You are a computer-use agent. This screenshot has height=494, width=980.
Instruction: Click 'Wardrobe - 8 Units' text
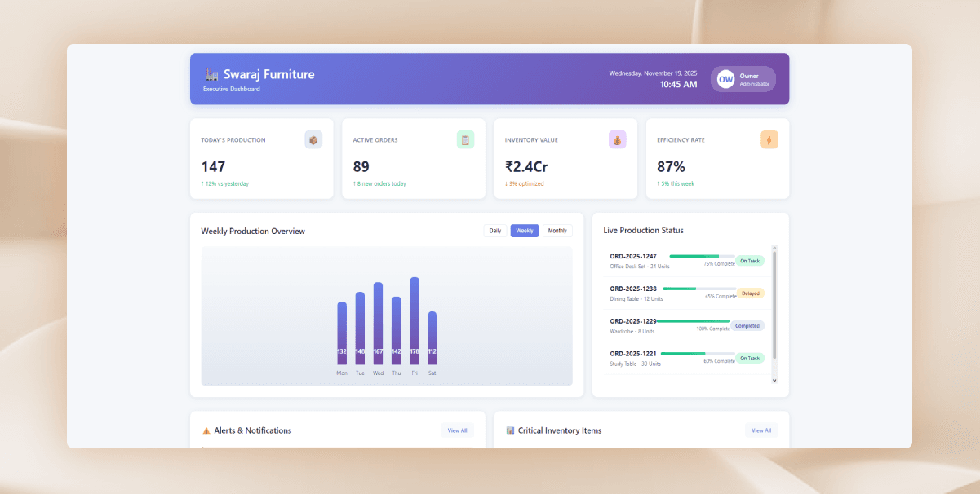coord(632,332)
